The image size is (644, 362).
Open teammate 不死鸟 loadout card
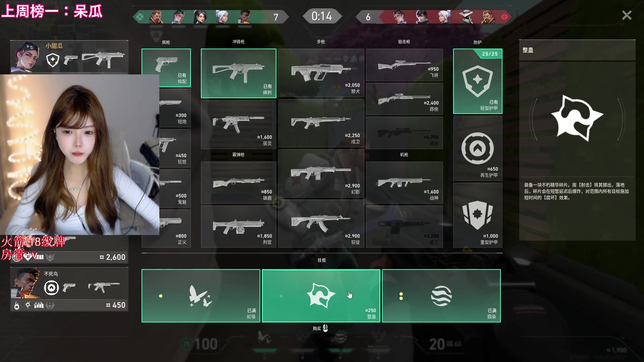pyautogui.click(x=69, y=289)
